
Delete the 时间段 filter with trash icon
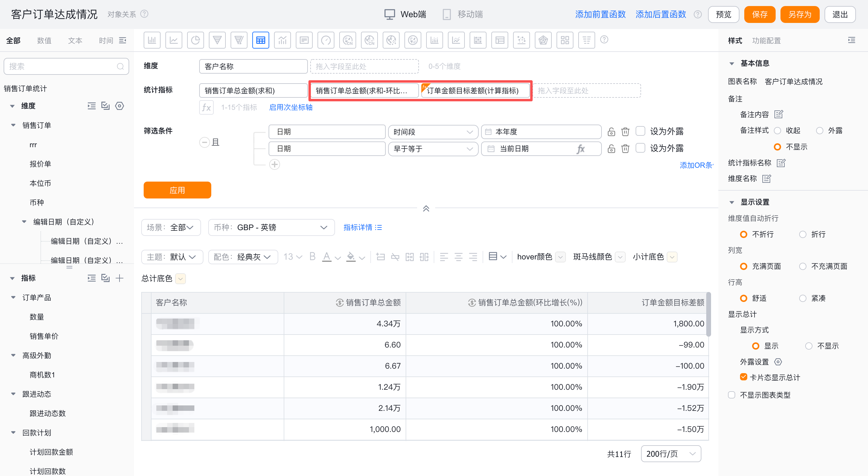pyautogui.click(x=625, y=132)
